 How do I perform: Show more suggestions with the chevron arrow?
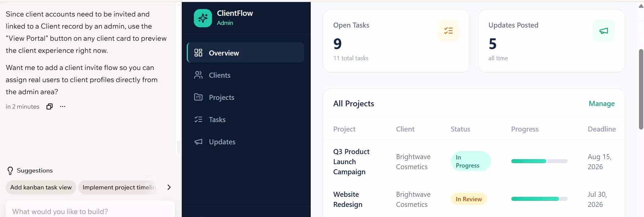click(x=169, y=187)
